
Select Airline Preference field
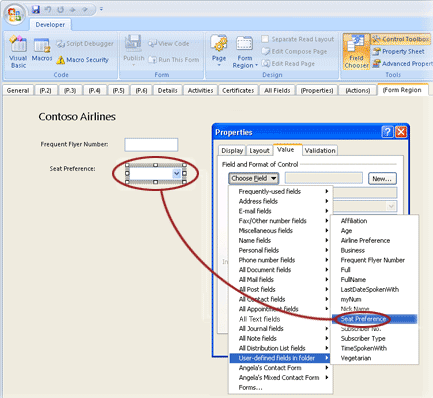click(x=374, y=241)
